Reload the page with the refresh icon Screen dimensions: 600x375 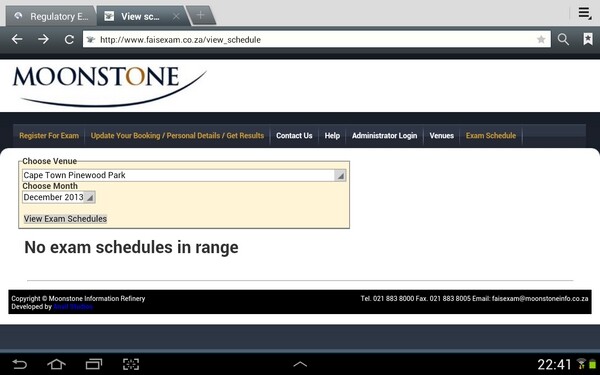coord(69,39)
